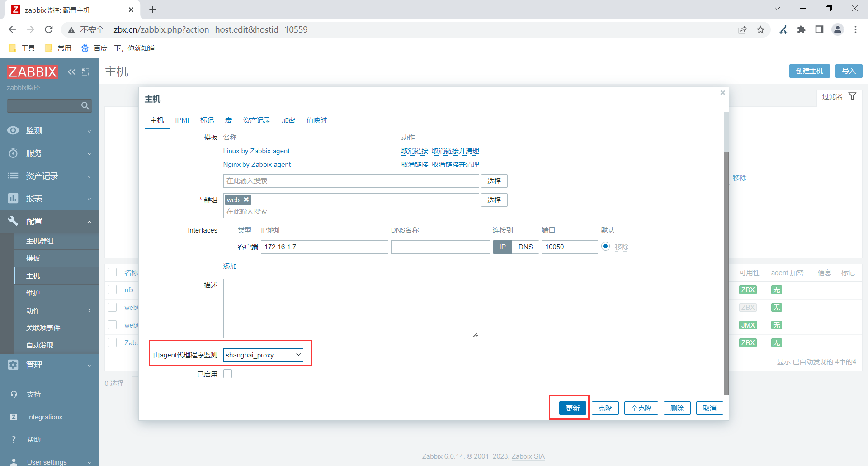
Task: Expand the 管理 menu chevron
Action: pyautogui.click(x=89, y=366)
